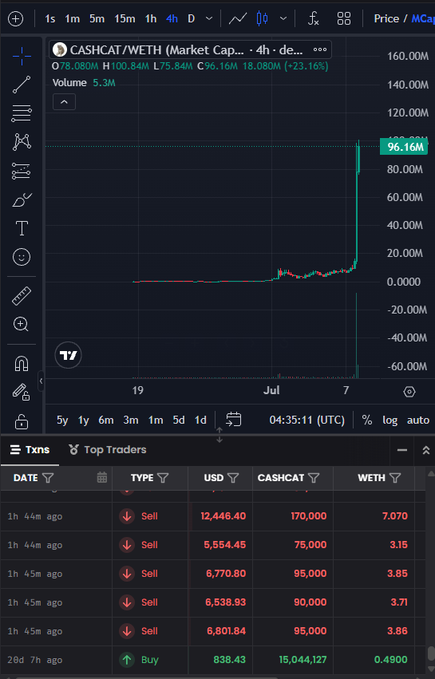Image resolution: width=435 pixels, height=679 pixels.
Task: Select candlestick chart type icon
Action: [x=262, y=19]
